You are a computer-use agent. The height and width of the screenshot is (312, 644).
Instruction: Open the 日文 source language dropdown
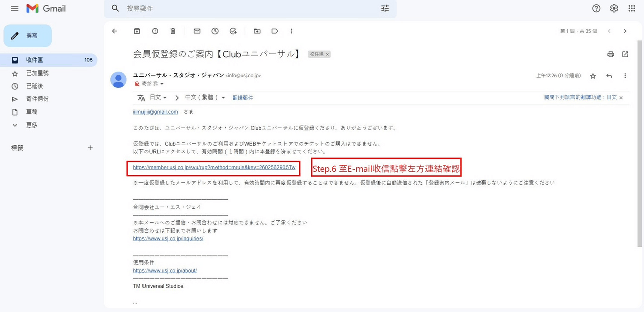(x=158, y=98)
